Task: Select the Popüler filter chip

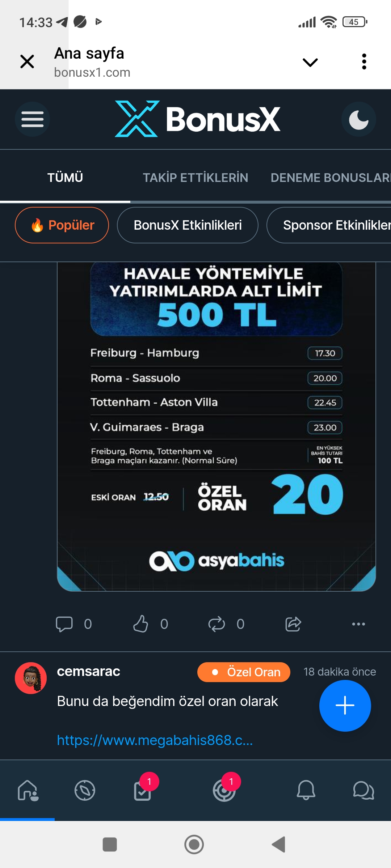Action: [x=62, y=225]
